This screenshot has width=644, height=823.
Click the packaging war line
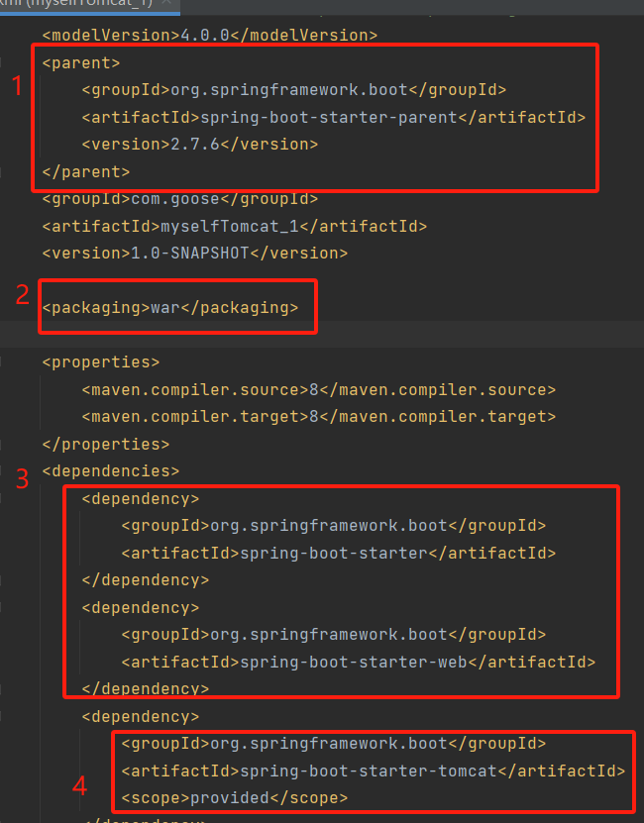pyautogui.click(x=170, y=308)
